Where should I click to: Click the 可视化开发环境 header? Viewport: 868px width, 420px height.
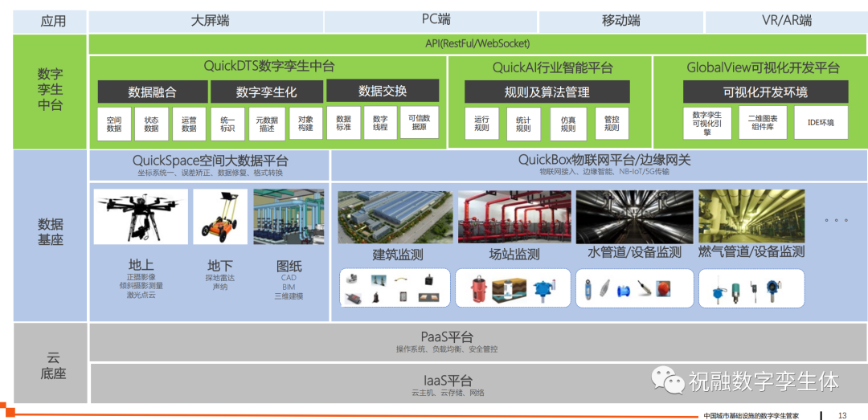coord(765,92)
